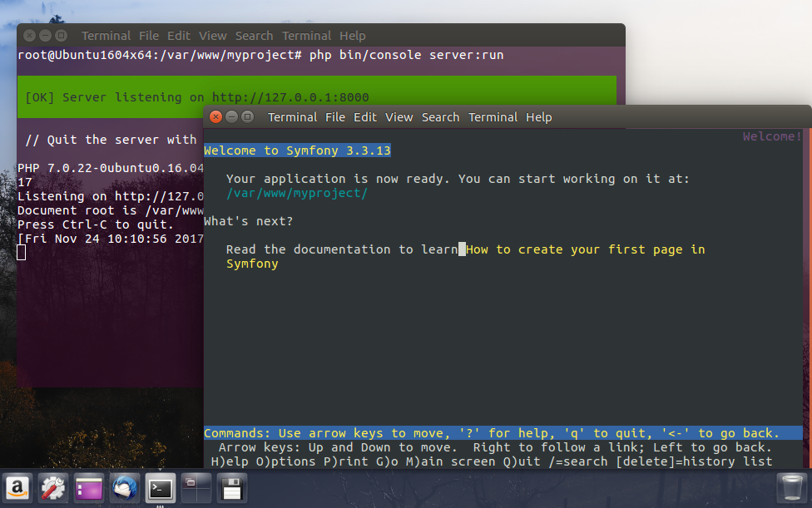The image size is (812, 508).
Task: Open Terminal menu title in front window
Action: click(292, 117)
